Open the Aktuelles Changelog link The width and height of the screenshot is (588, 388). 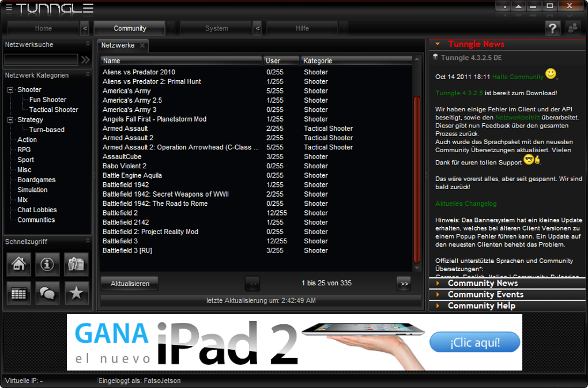(466, 204)
